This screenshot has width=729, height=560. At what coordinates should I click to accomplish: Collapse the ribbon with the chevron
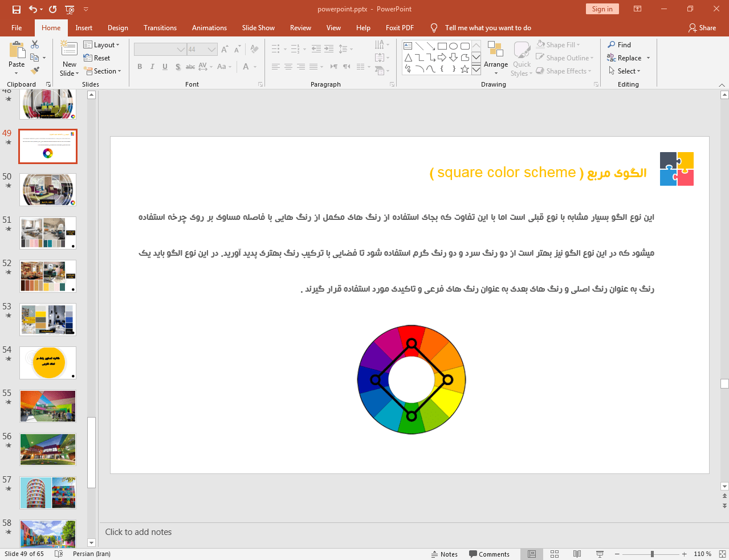click(722, 85)
